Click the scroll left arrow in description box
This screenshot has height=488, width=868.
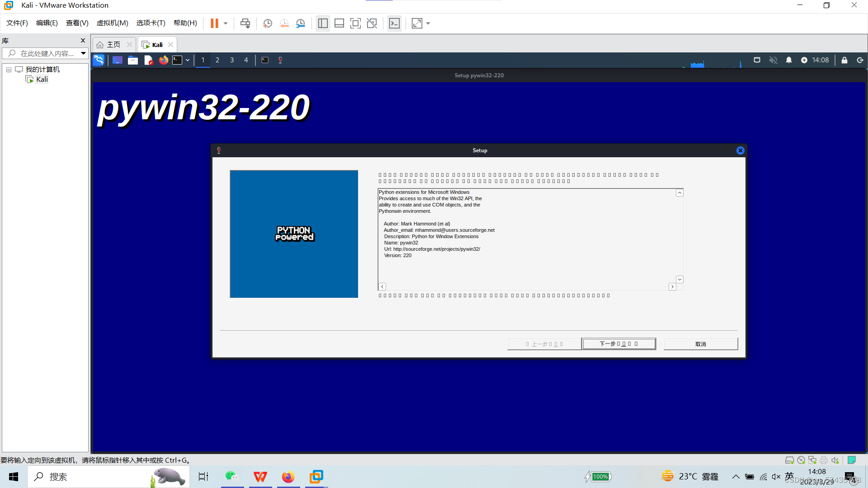[x=382, y=287]
